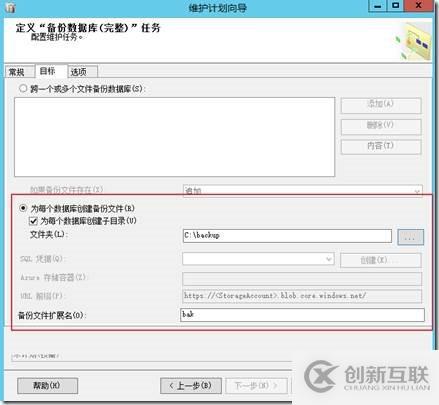
Task: Click the 帮助(H) button
Action: coord(47,386)
